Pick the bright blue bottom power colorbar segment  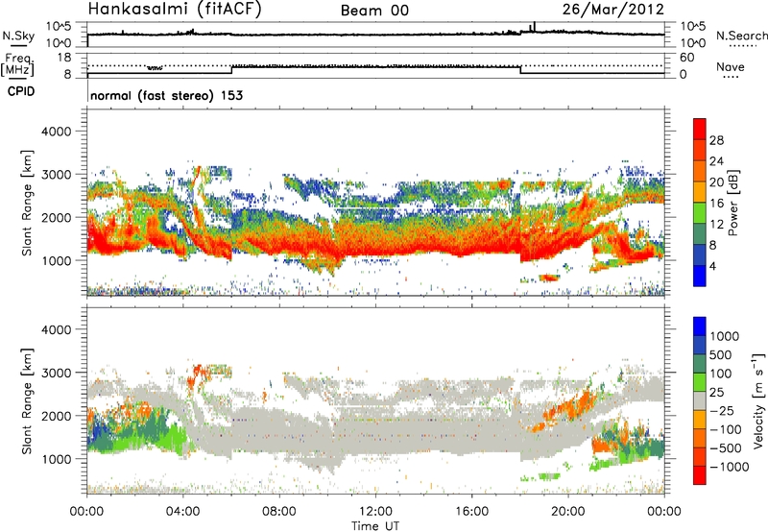pyautogui.click(x=700, y=276)
